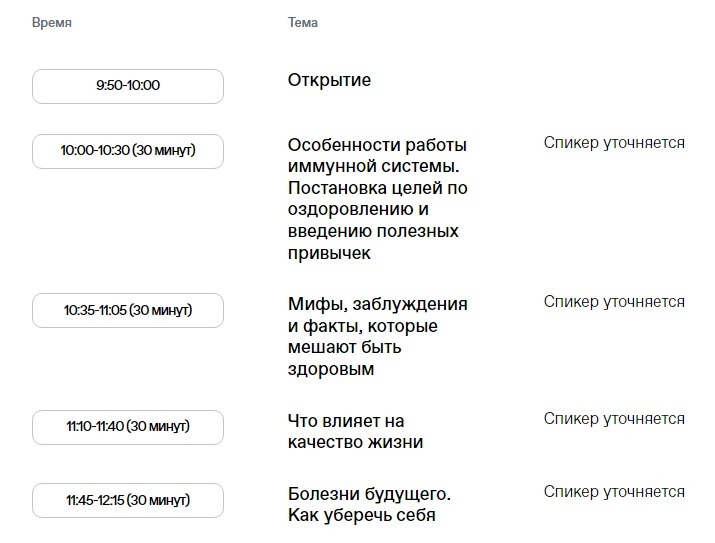Click the 11:10-11:40 (30 минут) time badge
Image resolution: width=715 pixels, height=543 pixels.
point(128,427)
